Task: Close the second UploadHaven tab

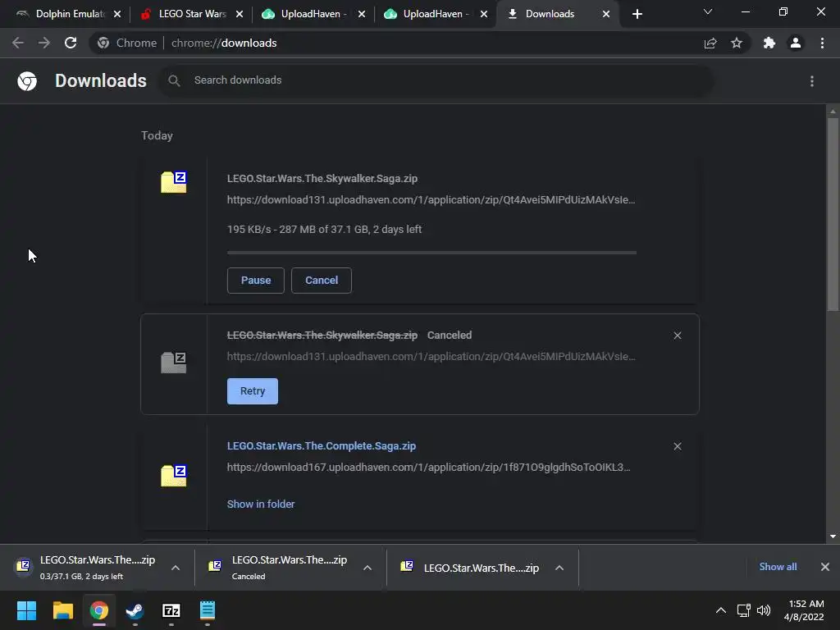Action: click(484, 14)
